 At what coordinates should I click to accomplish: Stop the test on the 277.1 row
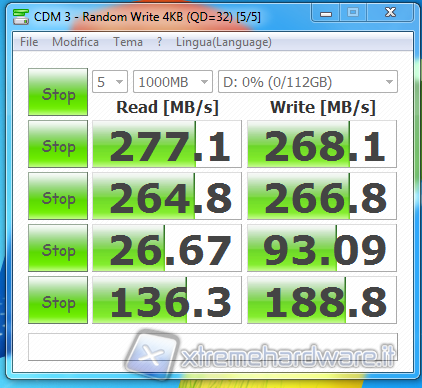point(58,144)
